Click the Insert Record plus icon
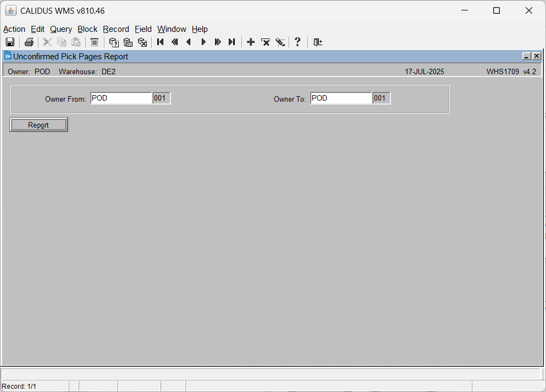The width and height of the screenshot is (546, 392). (x=251, y=42)
